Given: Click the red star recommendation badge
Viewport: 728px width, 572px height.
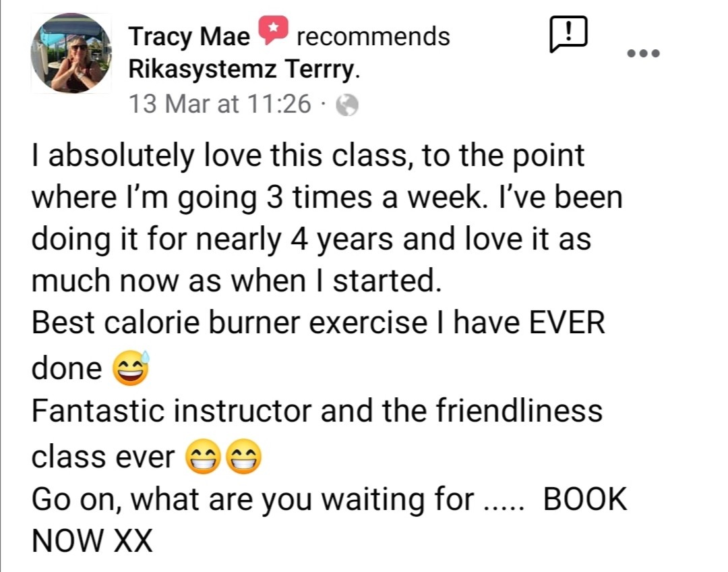Looking at the screenshot, I should (x=273, y=29).
